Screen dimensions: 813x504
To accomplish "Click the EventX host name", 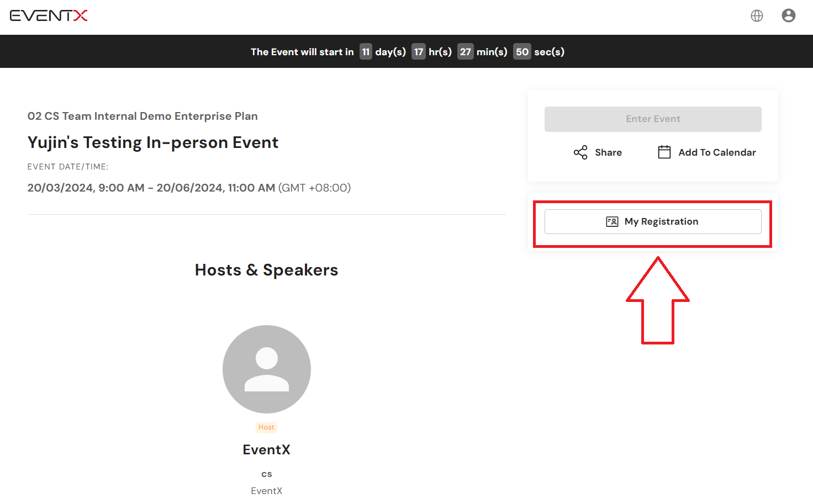I will pyautogui.click(x=266, y=450).
